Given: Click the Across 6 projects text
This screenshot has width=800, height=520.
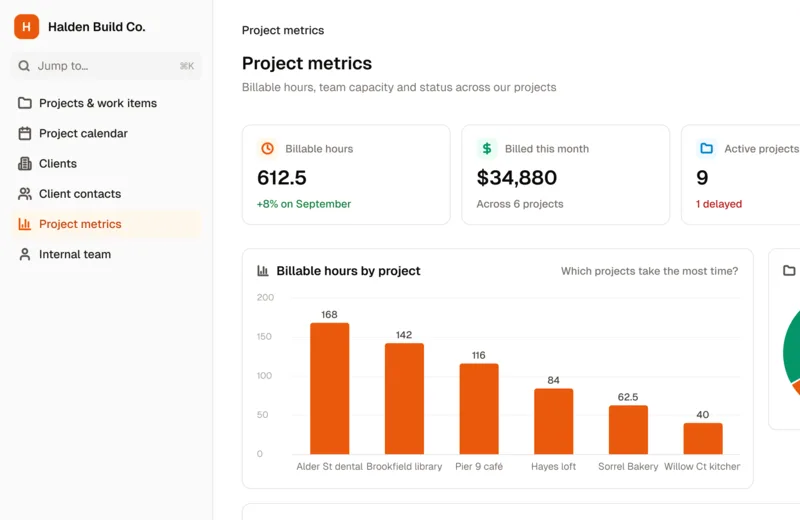Looking at the screenshot, I should pos(520,204).
